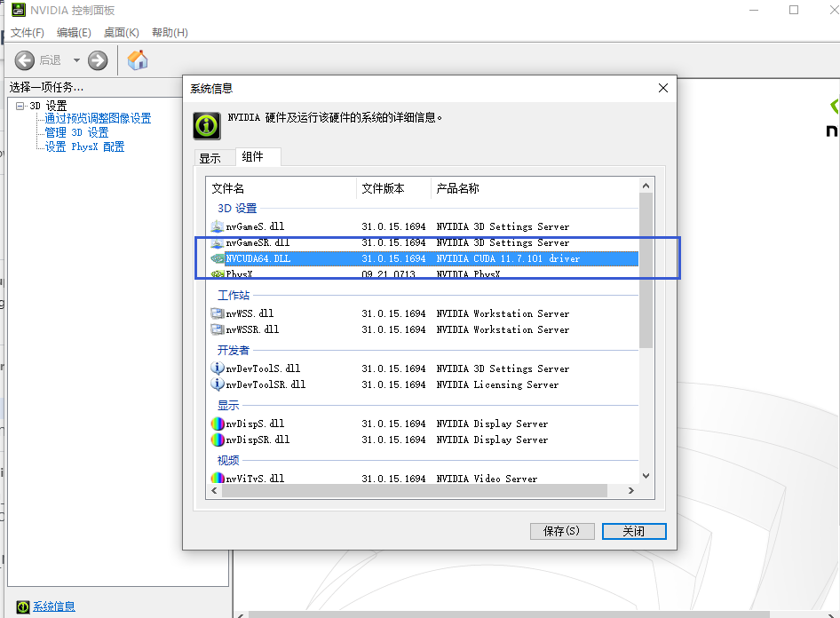The image size is (840, 618).
Task: Click the list horizontal scrollbar thumb
Action: coord(414,490)
